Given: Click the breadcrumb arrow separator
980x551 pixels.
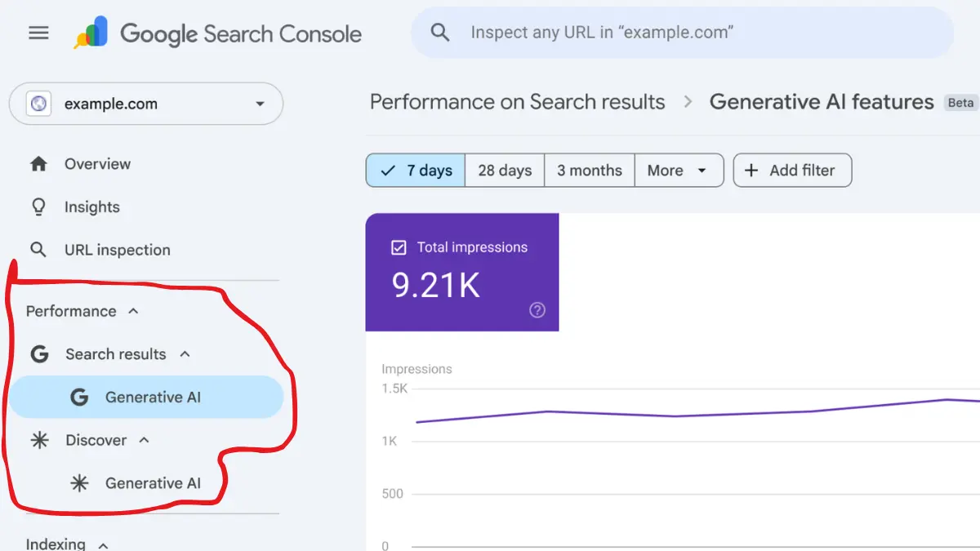Looking at the screenshot, I should point(688,102).
